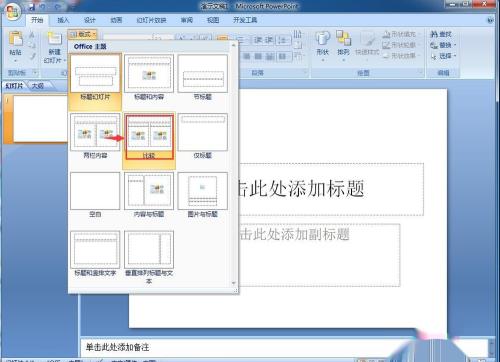Choose the Blank (空白) layout
Image resolution: width=500 pixels, height=362 pixels.
coord(95,195)
